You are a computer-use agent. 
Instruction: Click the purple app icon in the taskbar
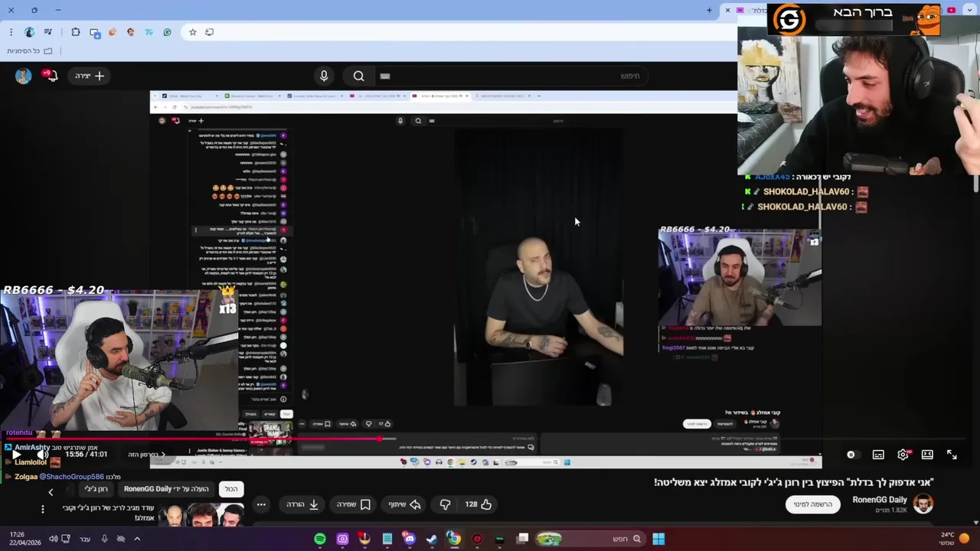(342, 539)
